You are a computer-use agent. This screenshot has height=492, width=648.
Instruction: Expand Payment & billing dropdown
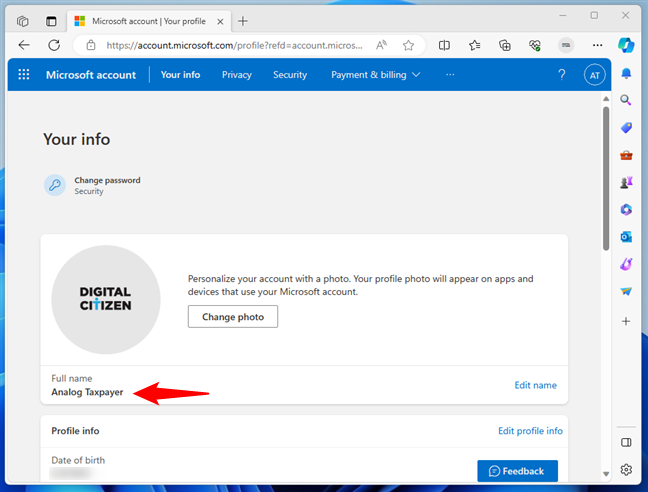[376, 75]
